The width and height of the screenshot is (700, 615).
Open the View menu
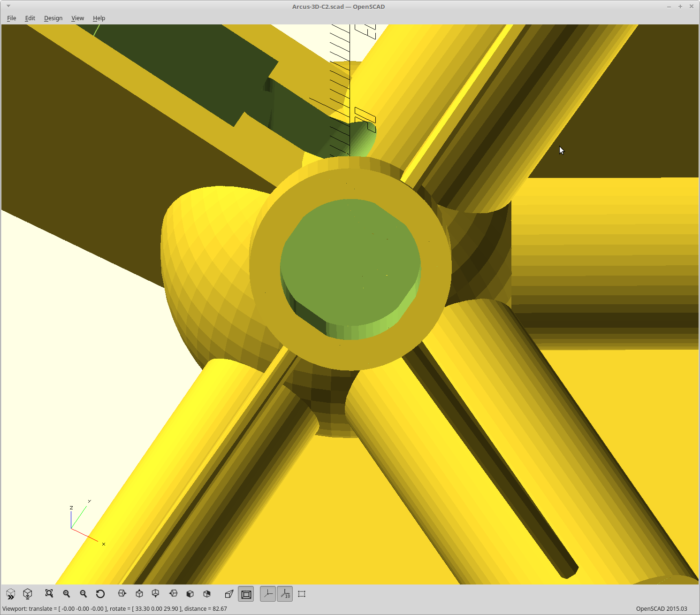pyautogui.click(x=77, y=18)
